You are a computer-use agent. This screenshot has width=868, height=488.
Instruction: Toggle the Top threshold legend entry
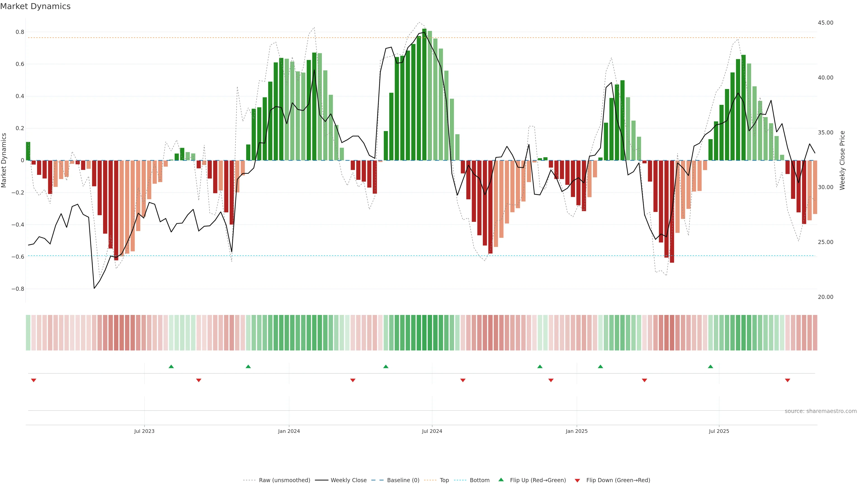pos(444,480)
